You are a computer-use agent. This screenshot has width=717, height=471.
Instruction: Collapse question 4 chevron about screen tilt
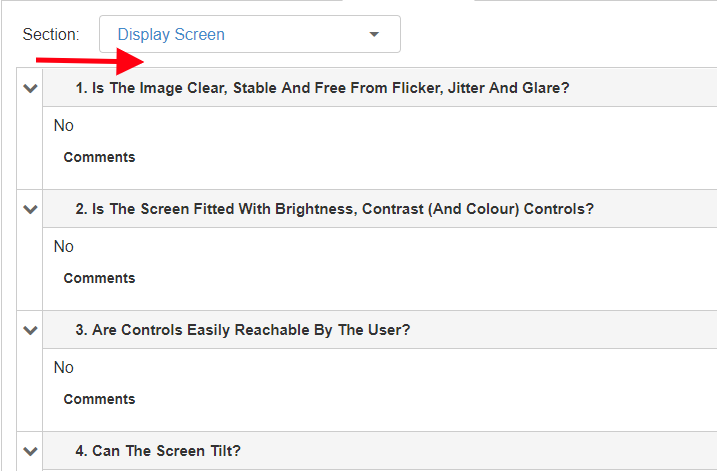pos(30,451)
